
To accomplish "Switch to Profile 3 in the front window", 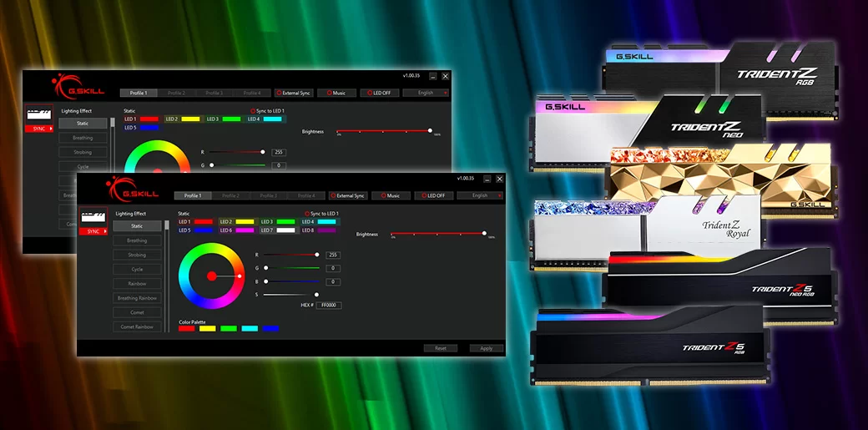I will (x=269, y=195).
